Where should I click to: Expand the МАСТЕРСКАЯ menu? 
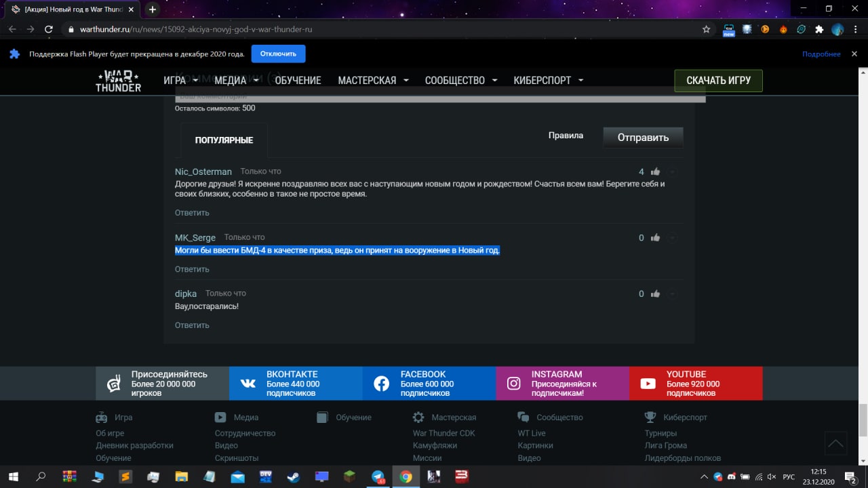373,80
